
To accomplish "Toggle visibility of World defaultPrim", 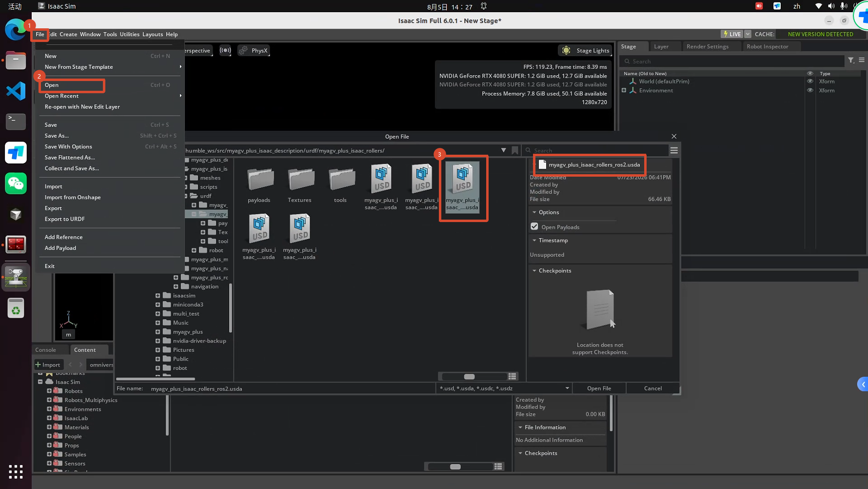I will [x=810, y=81].
